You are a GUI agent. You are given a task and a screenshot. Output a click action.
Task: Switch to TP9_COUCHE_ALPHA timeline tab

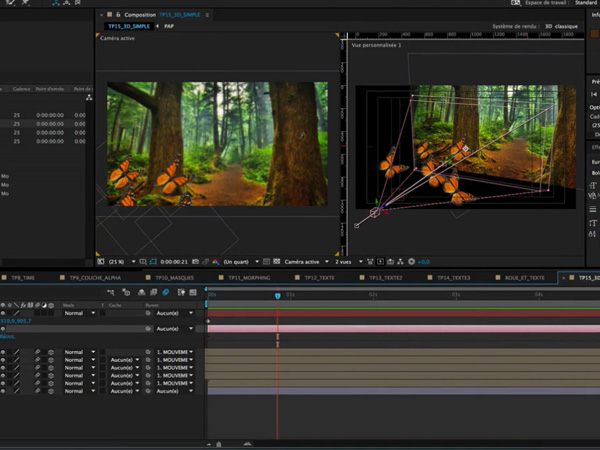coord(95,278)
